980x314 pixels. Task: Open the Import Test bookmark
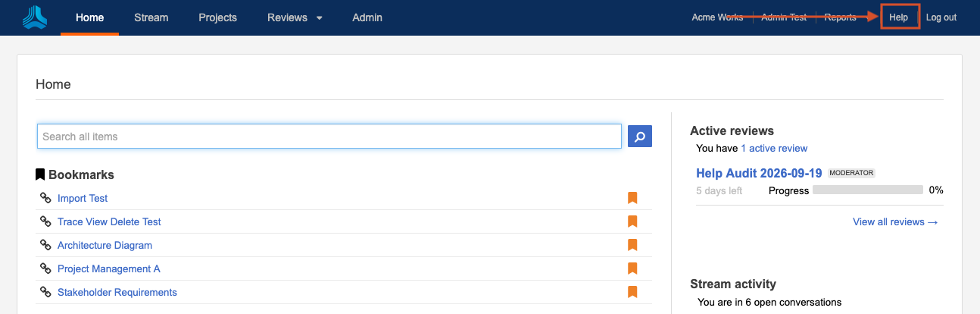83,198
